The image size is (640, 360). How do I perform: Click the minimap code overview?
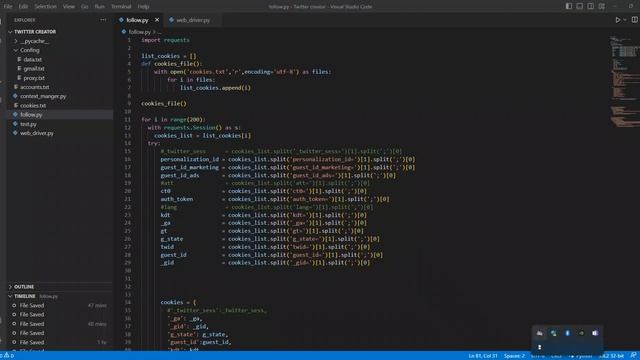(x=624, y=82)
